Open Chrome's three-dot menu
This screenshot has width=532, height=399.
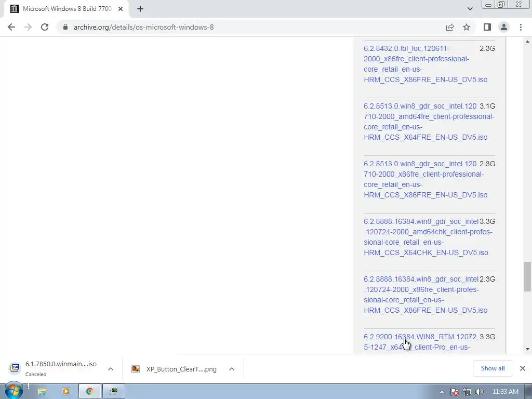pos(521,27)
